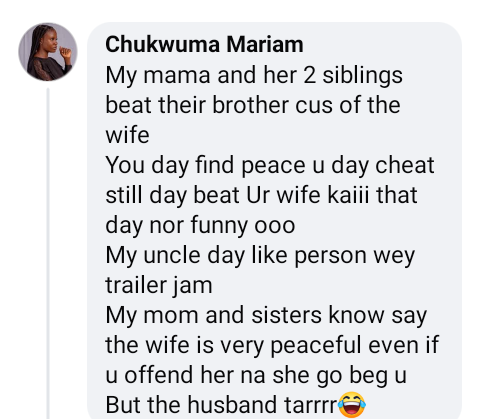Click the line 'day nor funny ooo'
This screenshot has width=480, height=419.
200,226
